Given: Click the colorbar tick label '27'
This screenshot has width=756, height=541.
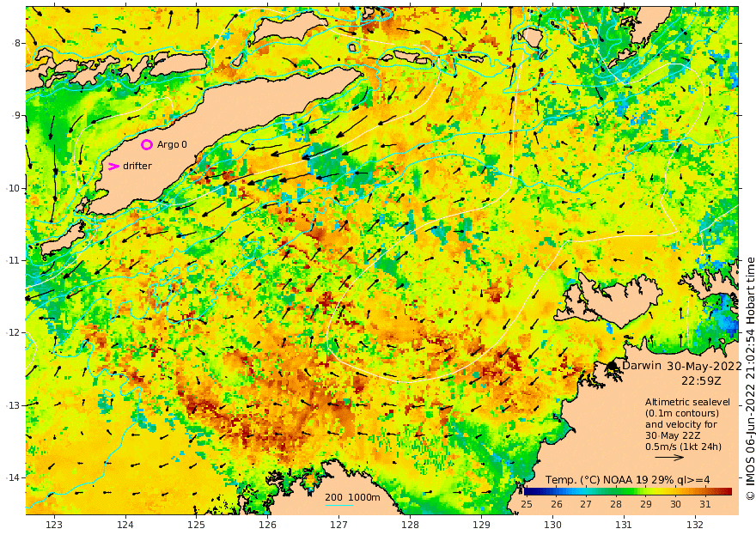Looking at the screenshot, I should click(x=586, y=504).
